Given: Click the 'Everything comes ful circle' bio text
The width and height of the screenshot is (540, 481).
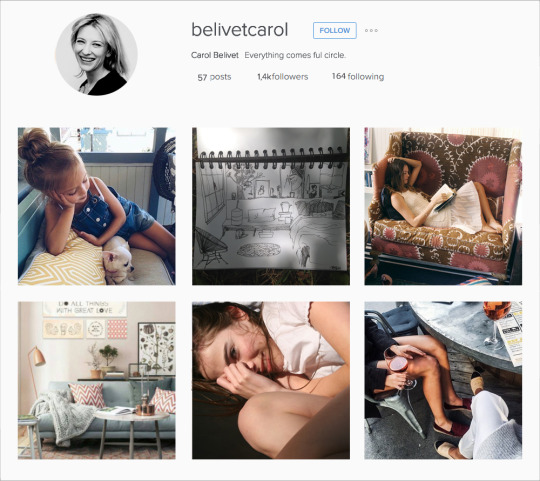Looking at the screenshot, I should [x=295, y=55].
